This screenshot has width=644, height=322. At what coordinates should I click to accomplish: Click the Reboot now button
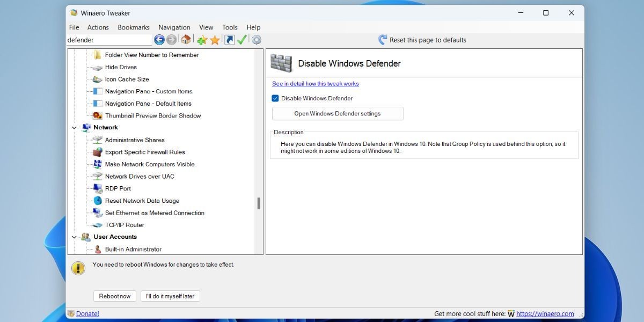(x=115, y=296)
